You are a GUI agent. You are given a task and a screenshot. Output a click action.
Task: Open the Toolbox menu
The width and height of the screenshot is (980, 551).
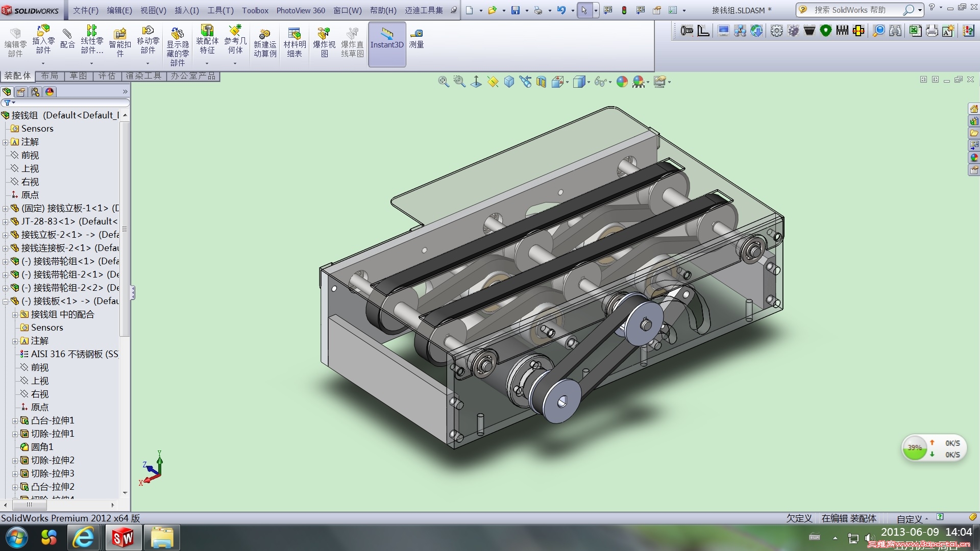[255, 10]
